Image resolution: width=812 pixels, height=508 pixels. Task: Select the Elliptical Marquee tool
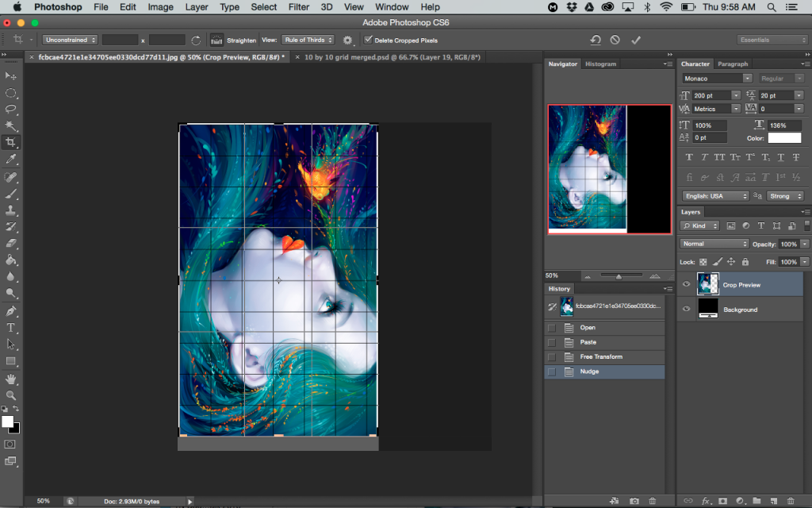click(10, 93)
